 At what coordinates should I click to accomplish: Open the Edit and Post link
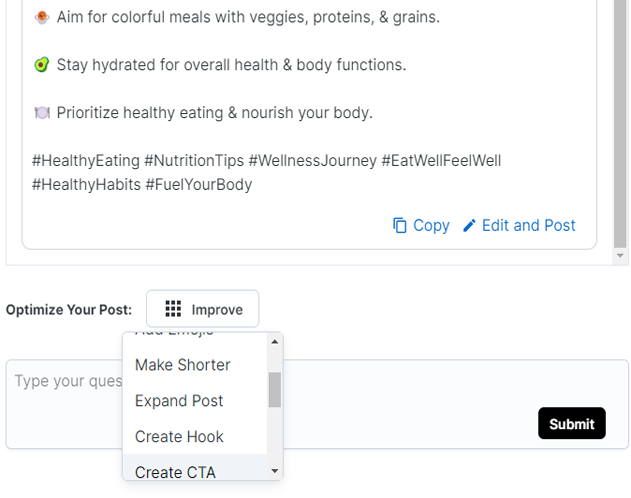click(x=528, y=226)
